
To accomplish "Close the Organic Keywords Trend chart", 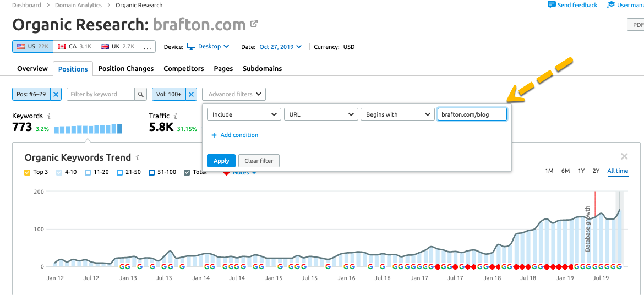I will point(624,157).
